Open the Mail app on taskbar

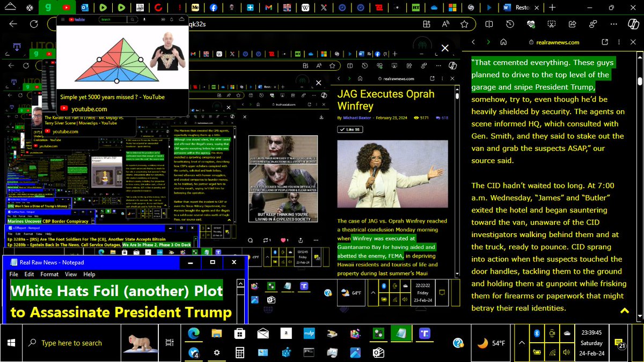coord(263,334)
